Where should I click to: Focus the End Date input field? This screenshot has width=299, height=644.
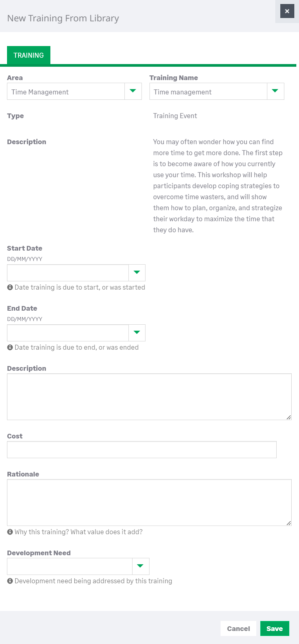pos(68,333)
